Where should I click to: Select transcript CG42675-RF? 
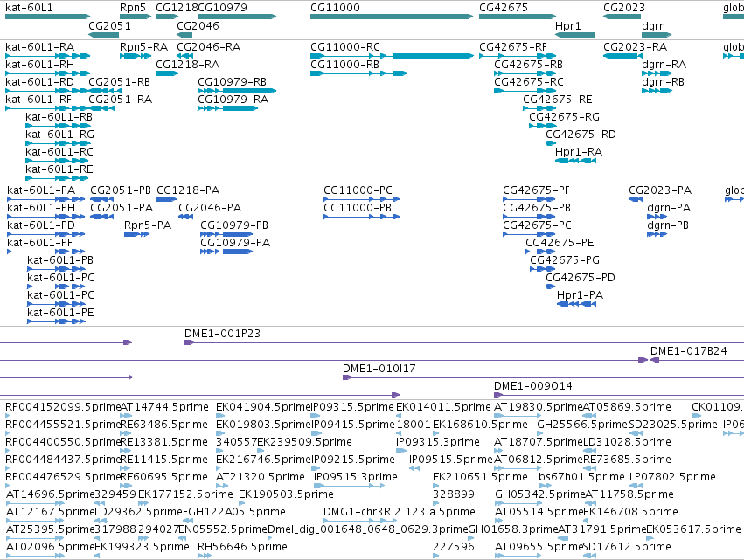[518, 56]
